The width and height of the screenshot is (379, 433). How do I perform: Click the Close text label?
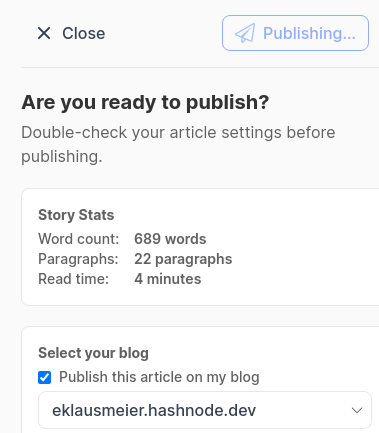84,33
